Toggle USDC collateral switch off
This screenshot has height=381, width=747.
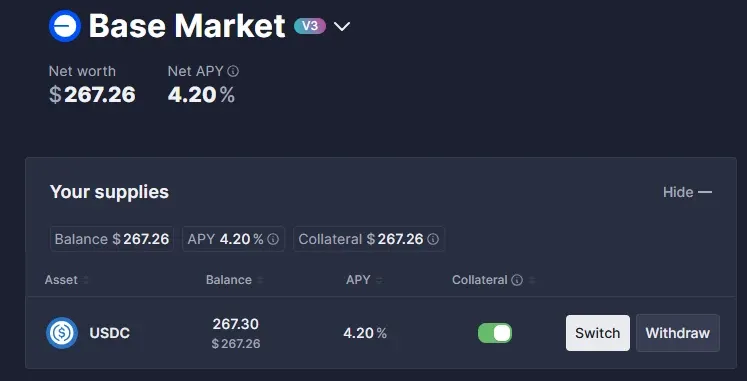click(495, 333)
